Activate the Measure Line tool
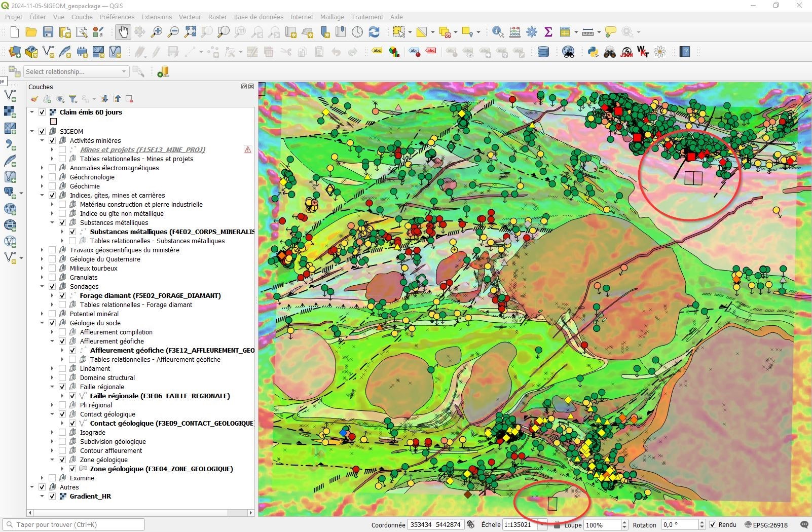 click(587, 31)
